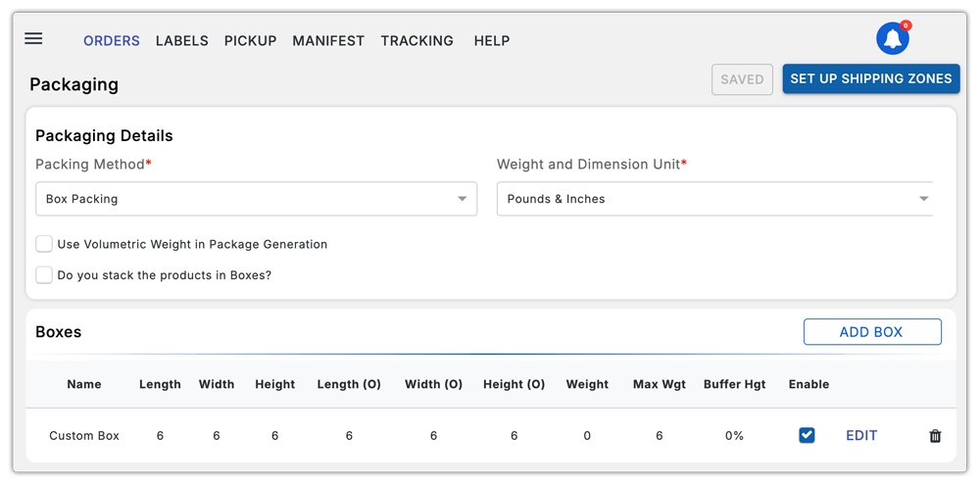Click the SAVED button
The image size is (980, 484).
coord(742,79)
